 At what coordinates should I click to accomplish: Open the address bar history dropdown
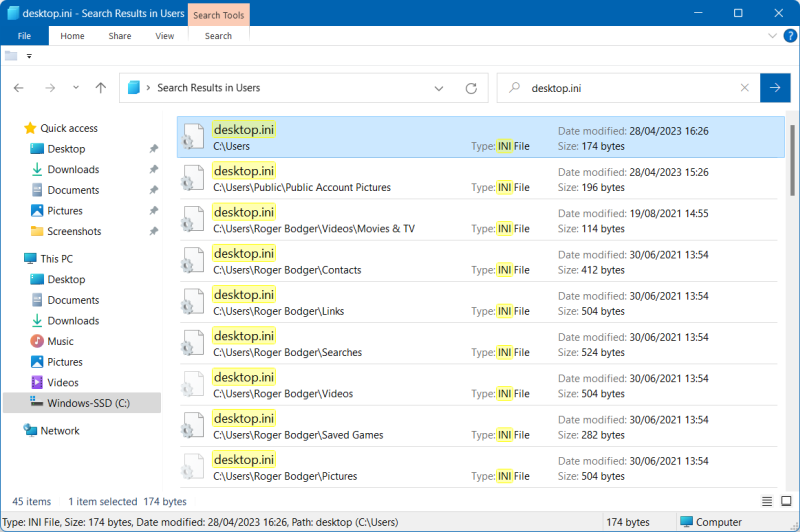439,88
